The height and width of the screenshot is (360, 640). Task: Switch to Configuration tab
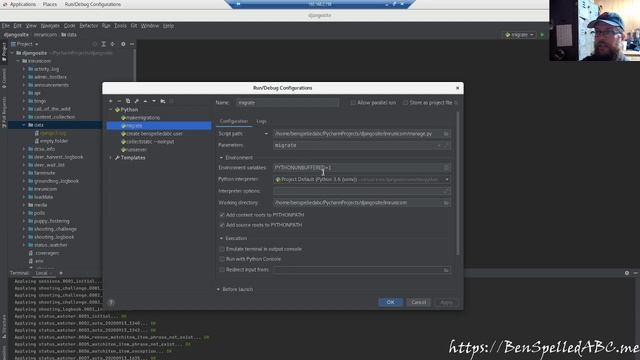pyautogui.click(x=233, y=121)
